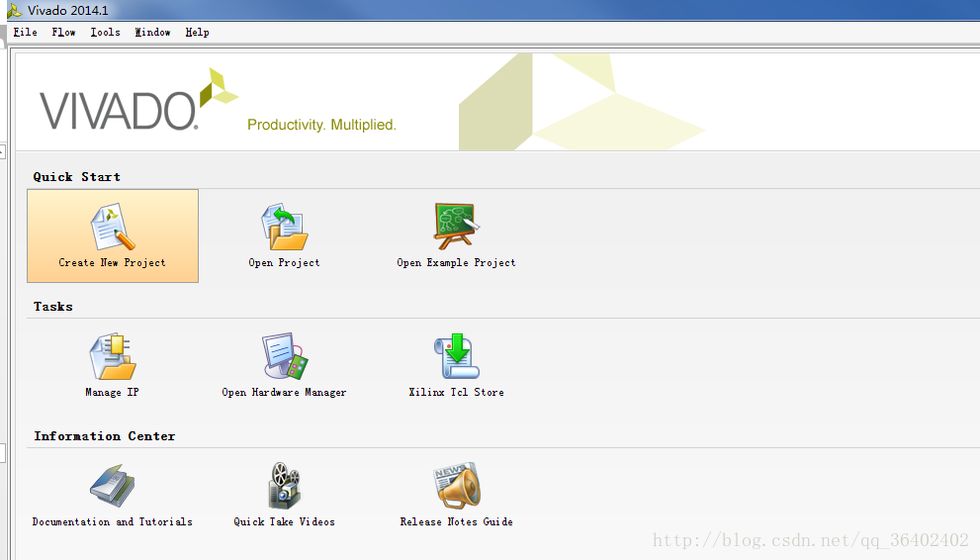
Task: Click the "Open Project" text link
Action: click(x=285, y=262)
